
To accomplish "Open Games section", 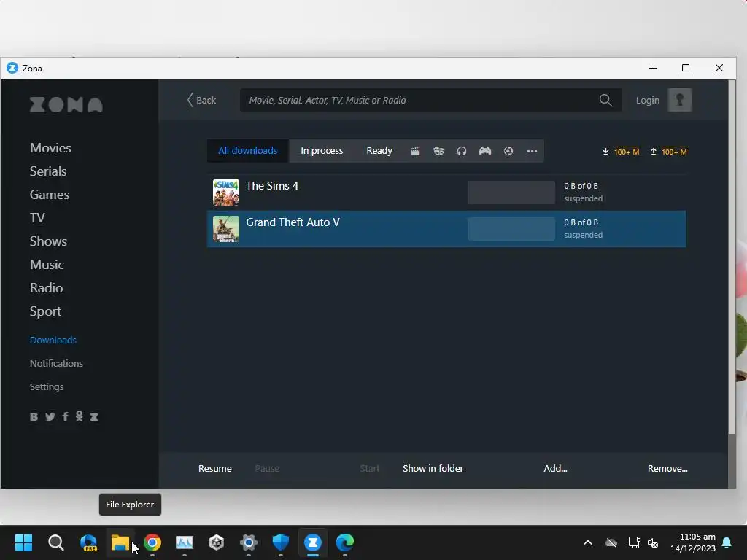I will pos(50,194).
